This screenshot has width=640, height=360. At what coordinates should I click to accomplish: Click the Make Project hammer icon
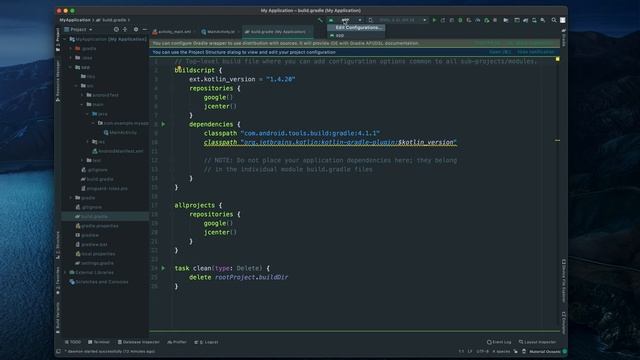click(320, 20)
